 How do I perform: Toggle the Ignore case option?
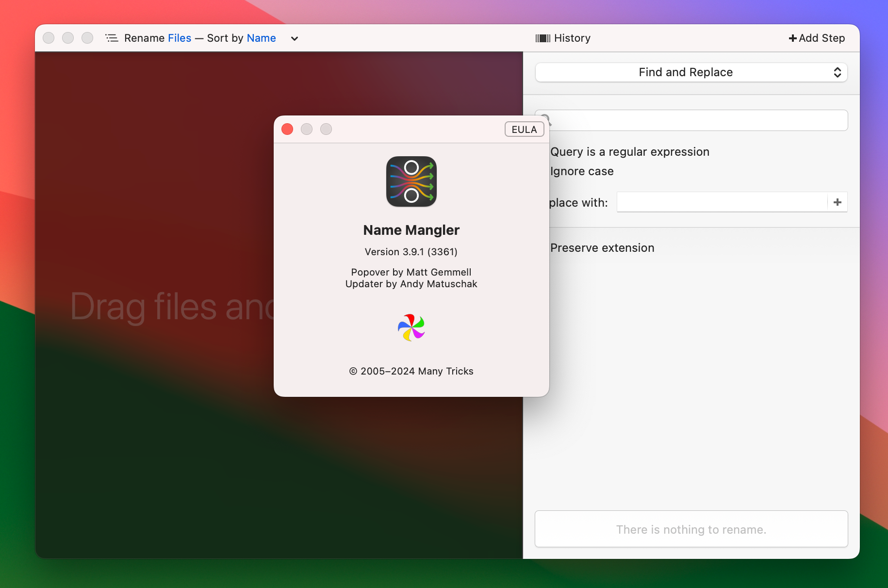click(x=582, y=171)
